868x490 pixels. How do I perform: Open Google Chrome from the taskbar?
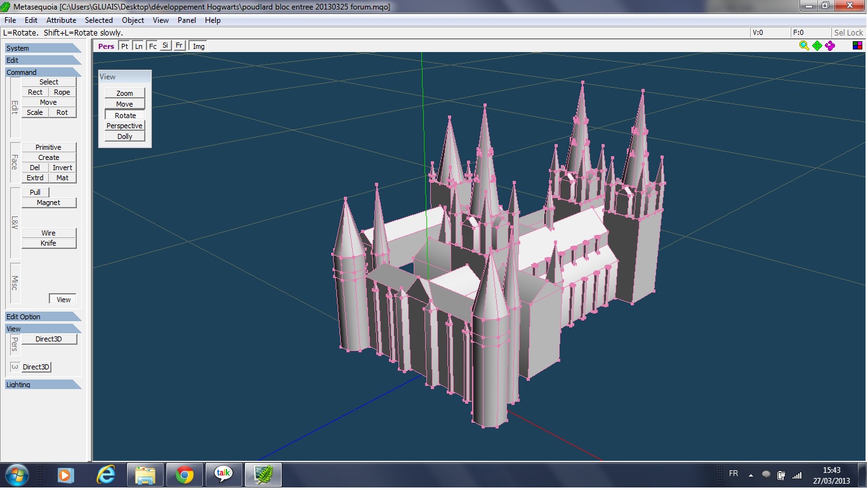(x=185, y=475)
